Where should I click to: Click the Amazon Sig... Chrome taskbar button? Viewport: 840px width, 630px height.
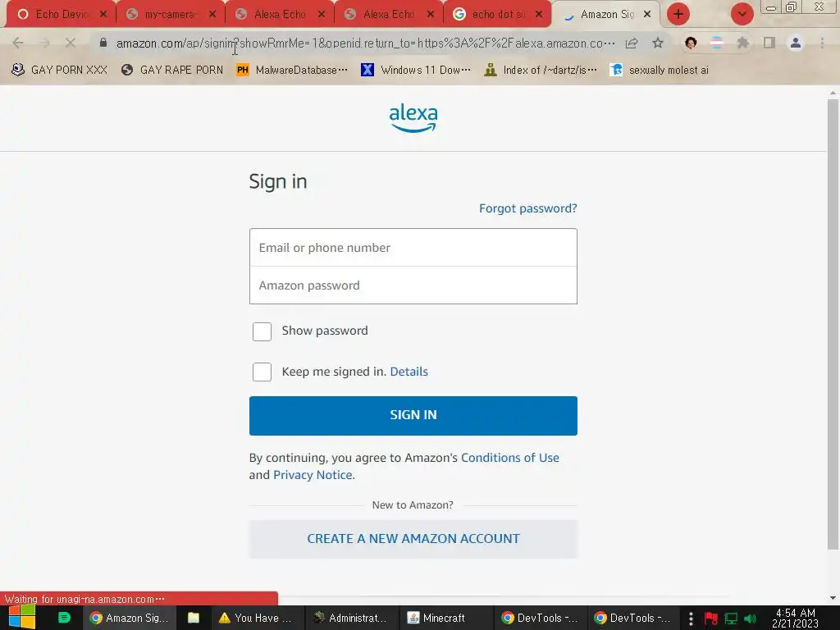tap(129, 618)
